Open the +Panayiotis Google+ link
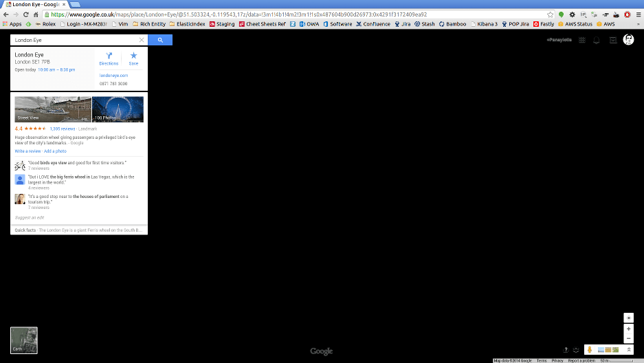Viewport: 644px width, 363px height. coord(559,40)
